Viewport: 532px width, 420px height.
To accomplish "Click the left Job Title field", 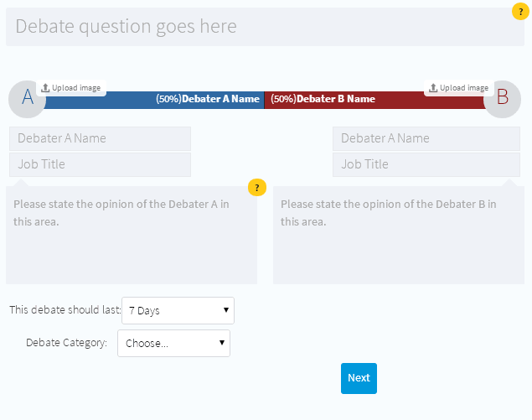I will coord(100,164).
